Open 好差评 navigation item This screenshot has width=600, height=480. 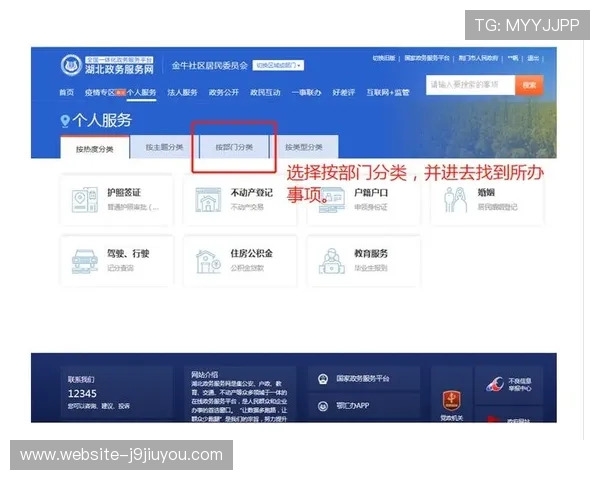point(344,93)
